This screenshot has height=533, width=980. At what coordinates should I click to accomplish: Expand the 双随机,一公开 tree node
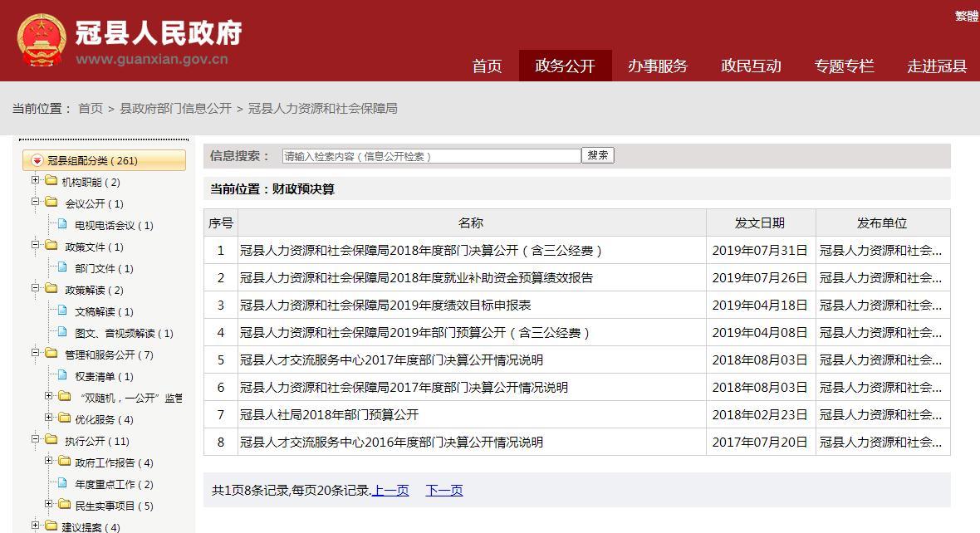[49, 396]
